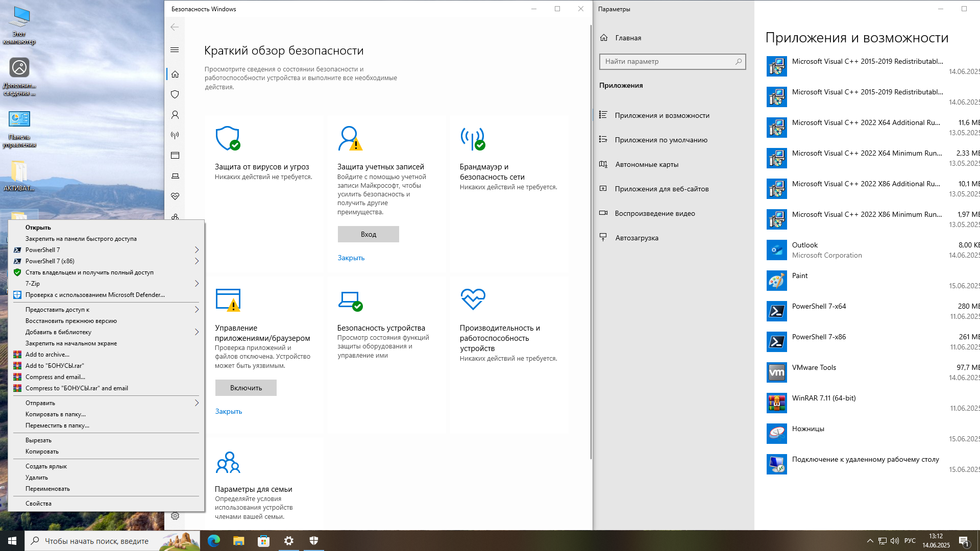
Task: Open volume control in system tray
Action: [895, 541]
